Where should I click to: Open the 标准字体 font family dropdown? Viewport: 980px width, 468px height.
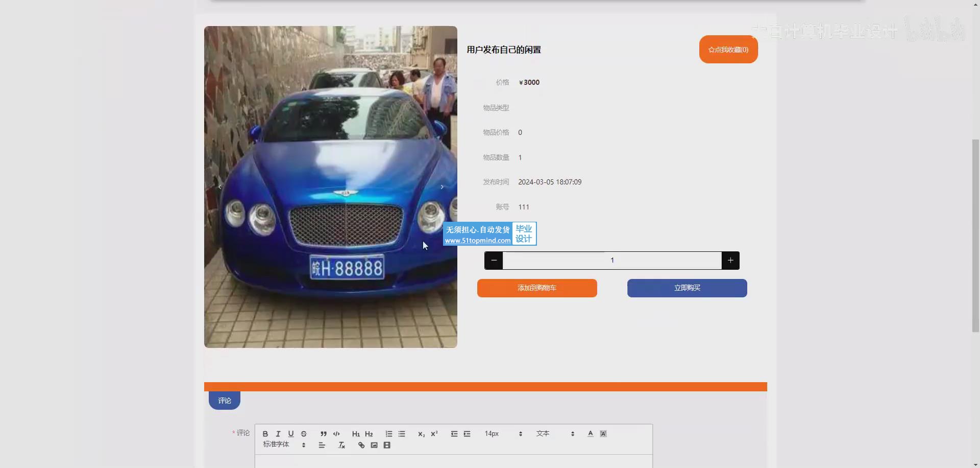(284, 444)
